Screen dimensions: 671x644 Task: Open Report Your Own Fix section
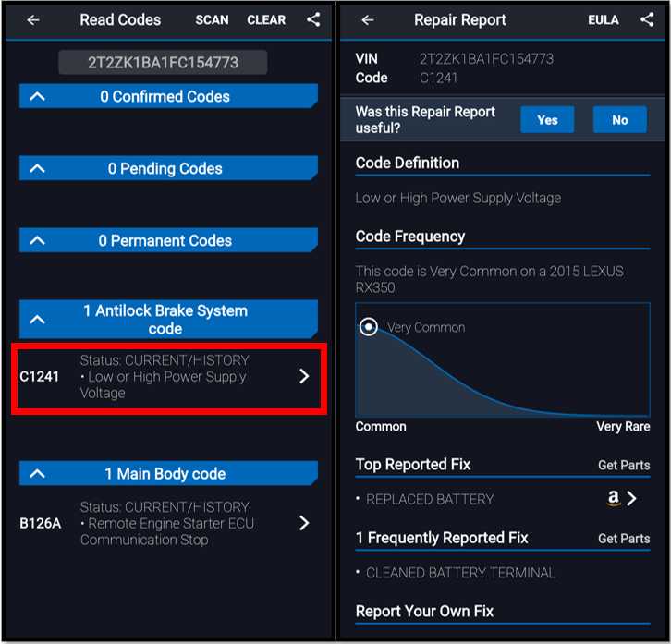point(424,611)
